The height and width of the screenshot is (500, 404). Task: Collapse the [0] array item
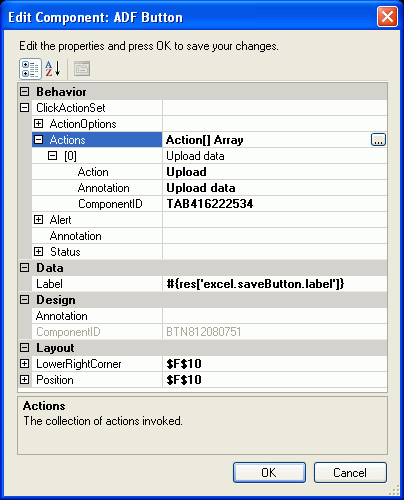click(x=52, y=156)
